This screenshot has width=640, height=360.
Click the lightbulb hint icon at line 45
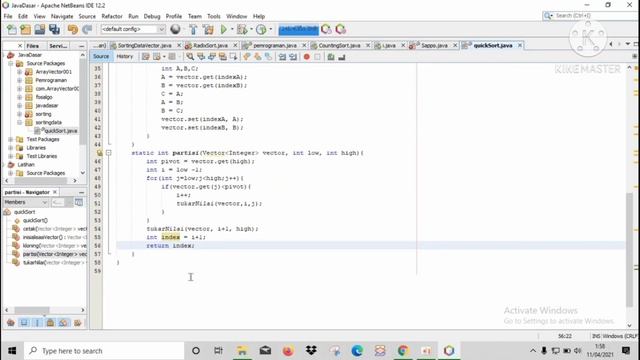point(99,153)
